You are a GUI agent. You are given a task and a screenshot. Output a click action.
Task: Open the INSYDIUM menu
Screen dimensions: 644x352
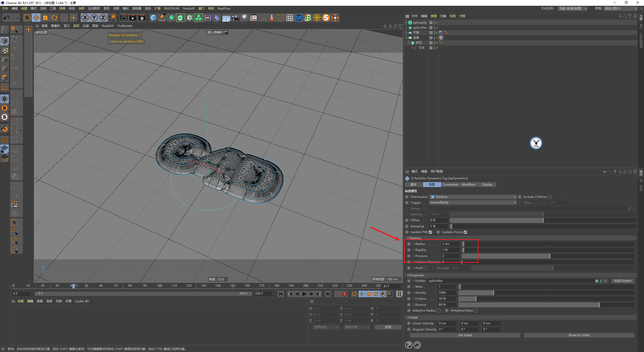(172, 8)
